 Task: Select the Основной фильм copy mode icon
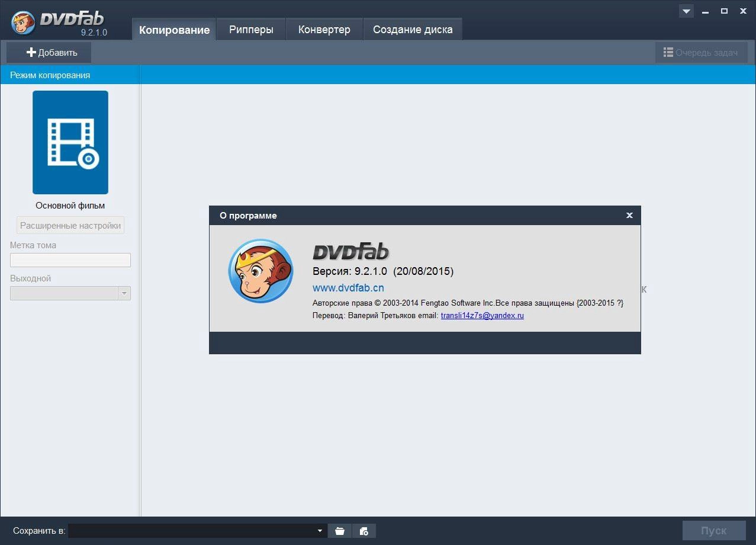click(70, 142)
